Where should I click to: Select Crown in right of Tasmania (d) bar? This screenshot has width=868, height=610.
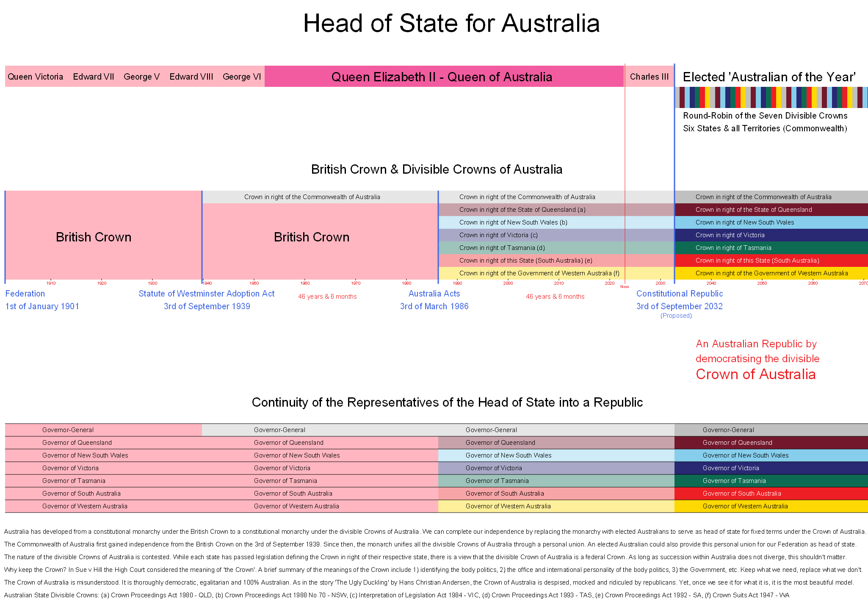tap(502, 248)
